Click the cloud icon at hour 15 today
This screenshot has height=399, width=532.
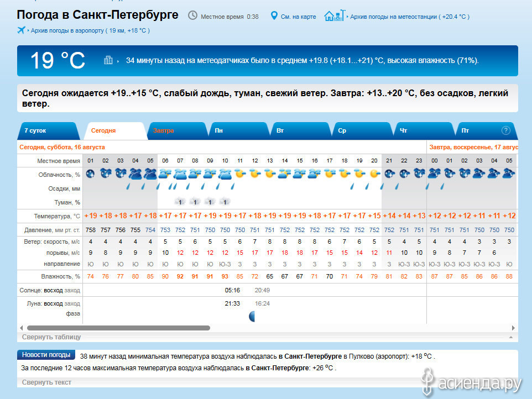(x=300, y=174)
